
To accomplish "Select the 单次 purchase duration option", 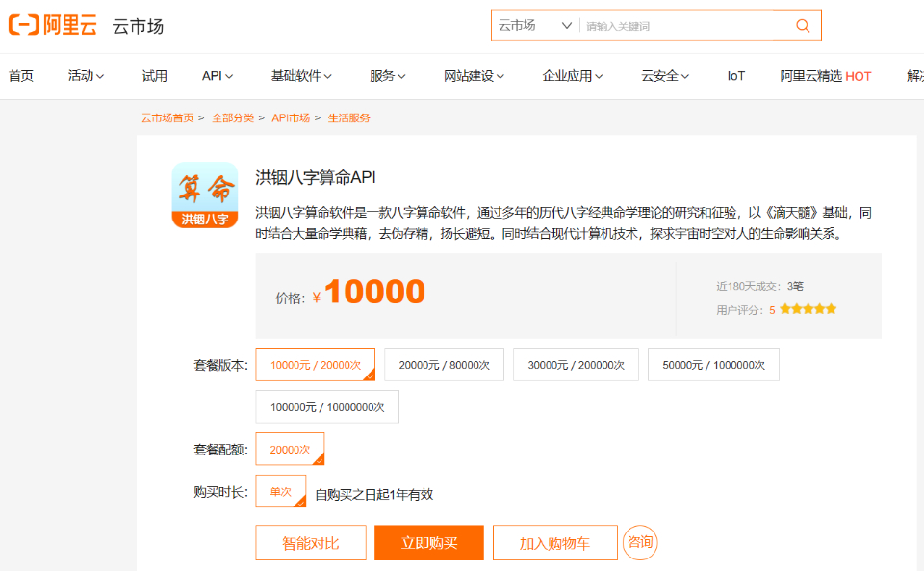I will [x=281, y=491].
